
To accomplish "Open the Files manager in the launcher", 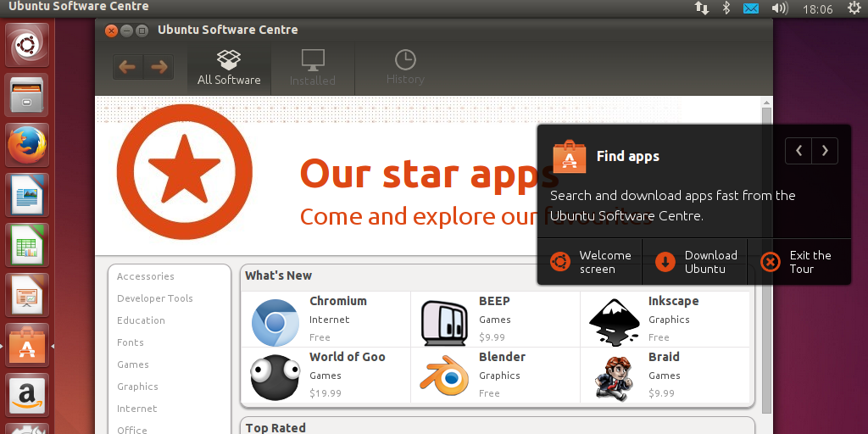I will (x=26, y=95).
